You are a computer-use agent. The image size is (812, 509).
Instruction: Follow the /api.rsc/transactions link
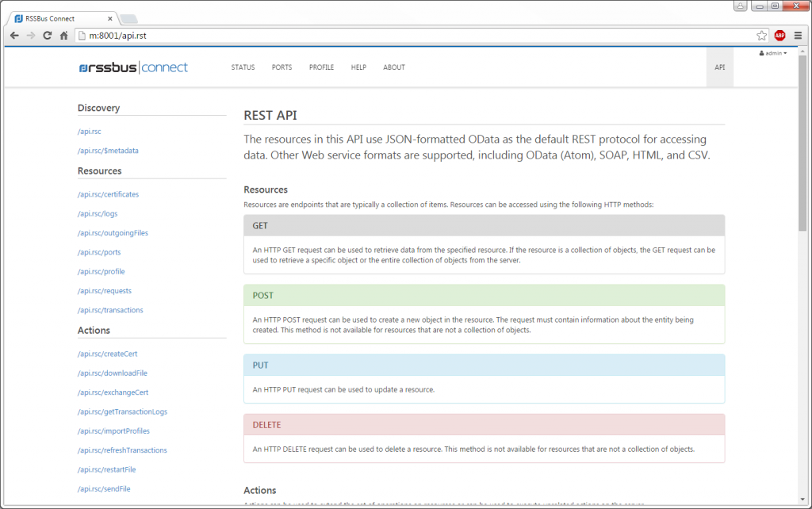(x=110, y=310)
